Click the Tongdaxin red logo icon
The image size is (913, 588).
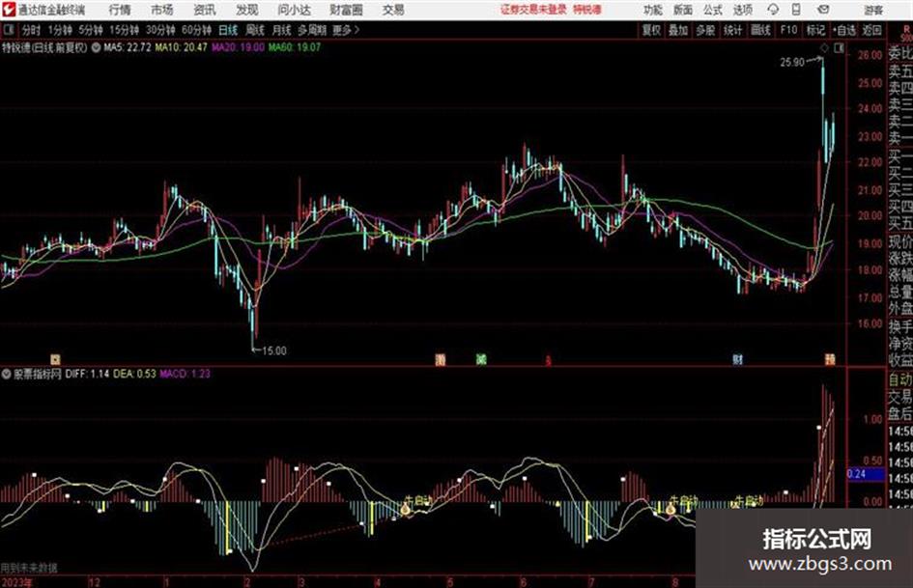8,10
